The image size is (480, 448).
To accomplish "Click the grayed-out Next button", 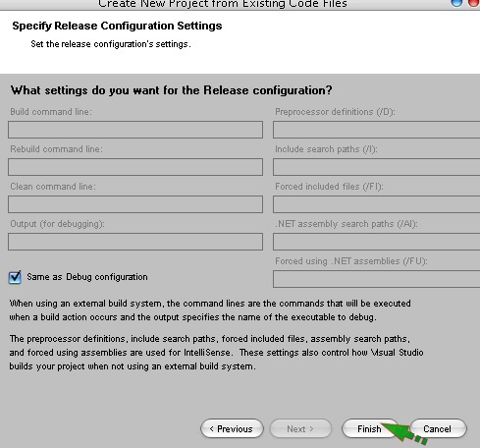I will 300,428.
